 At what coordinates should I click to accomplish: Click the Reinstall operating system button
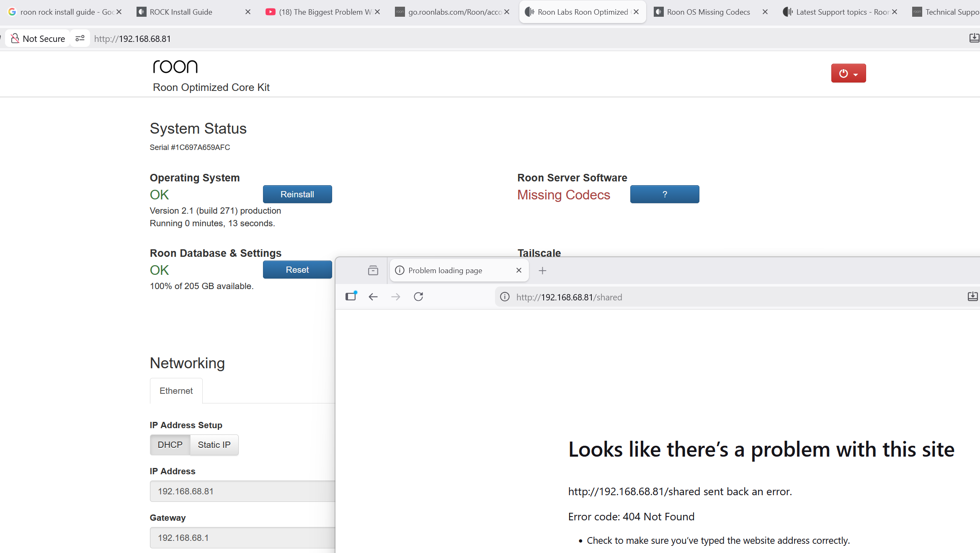click(297, 194)
